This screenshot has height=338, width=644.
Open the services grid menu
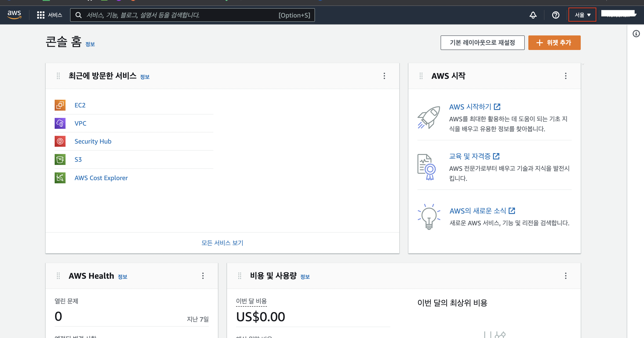click(41, 15)
